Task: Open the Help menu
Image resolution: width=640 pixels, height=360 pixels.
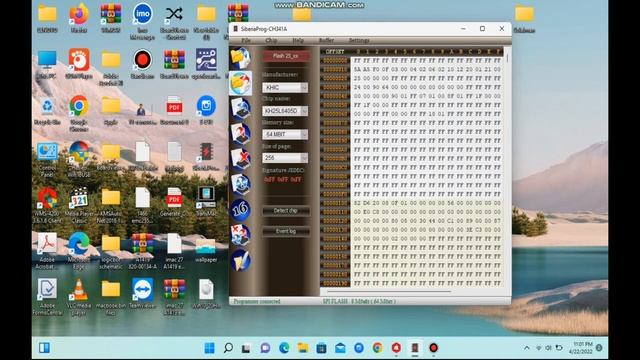Action: click(298, 40)
